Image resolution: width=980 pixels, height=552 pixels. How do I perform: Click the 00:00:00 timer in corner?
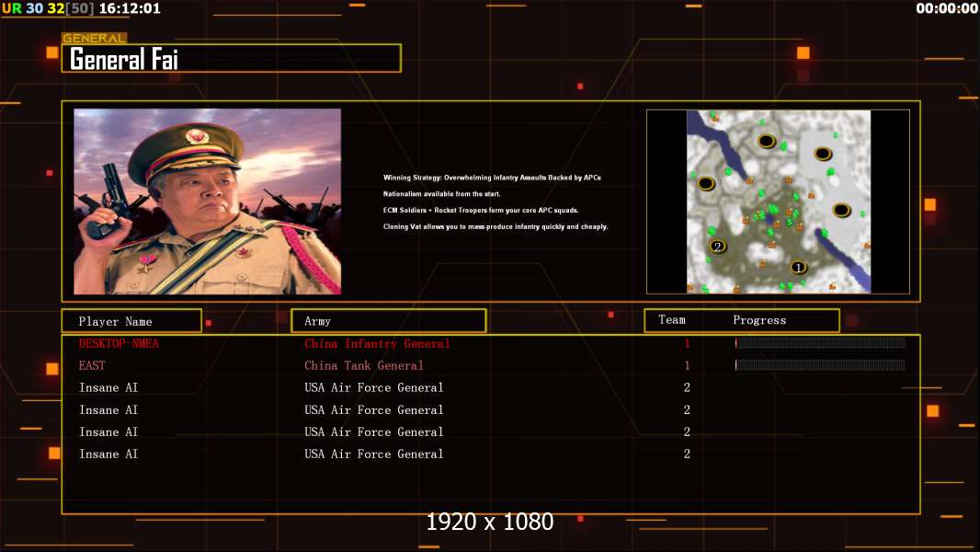tap(946, 8)
